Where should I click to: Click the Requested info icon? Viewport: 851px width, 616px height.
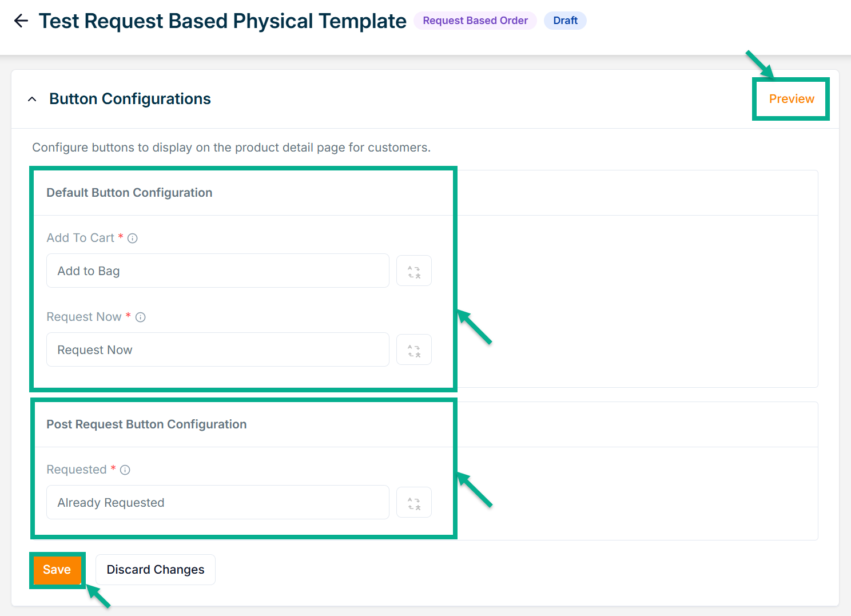[125, 470]
